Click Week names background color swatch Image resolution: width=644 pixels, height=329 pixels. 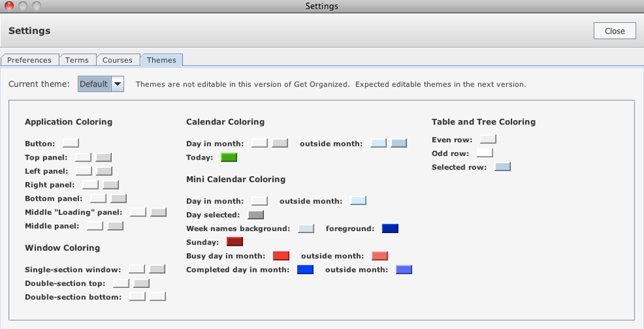(x=306, y=229)
